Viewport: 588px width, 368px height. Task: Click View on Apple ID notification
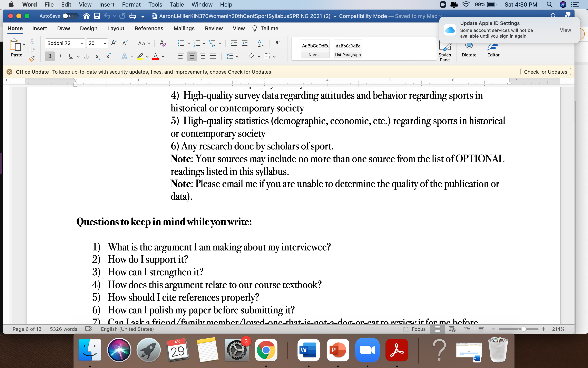coord(565,30)
